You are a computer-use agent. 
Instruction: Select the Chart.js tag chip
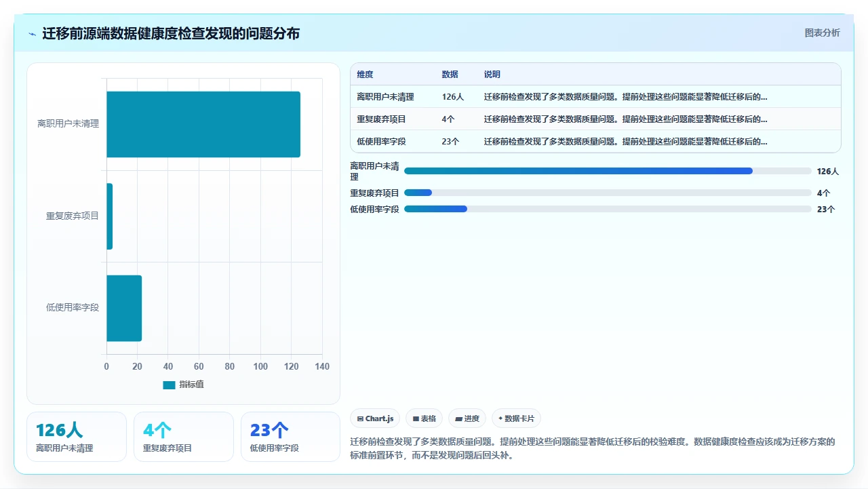click(x=375, y=418)
